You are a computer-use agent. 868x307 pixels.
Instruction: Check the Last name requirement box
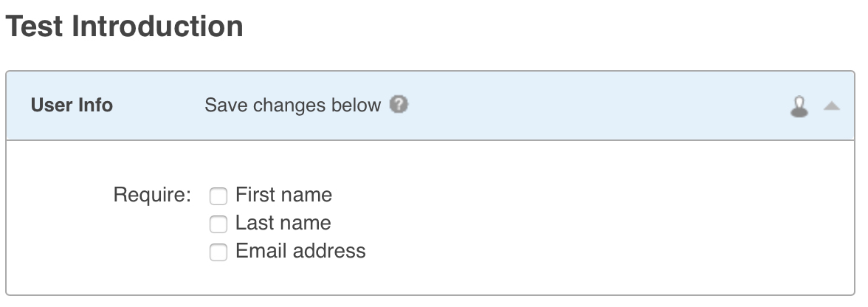pos(218,224)
